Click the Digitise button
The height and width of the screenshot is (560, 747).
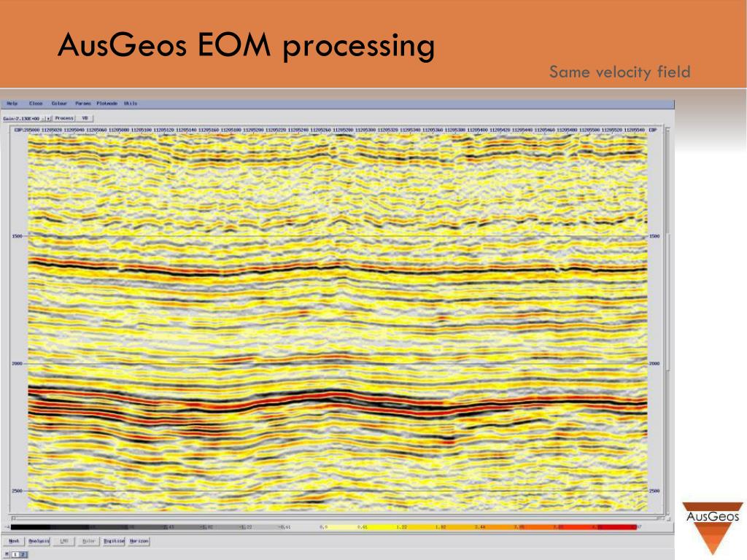pyautogui.click(x=114, y=541)
